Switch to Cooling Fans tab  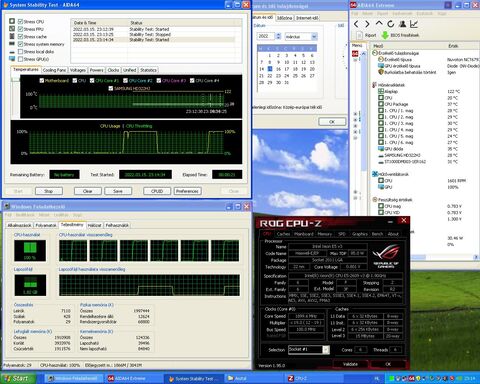pyautogui.click(x=54, y=70)
